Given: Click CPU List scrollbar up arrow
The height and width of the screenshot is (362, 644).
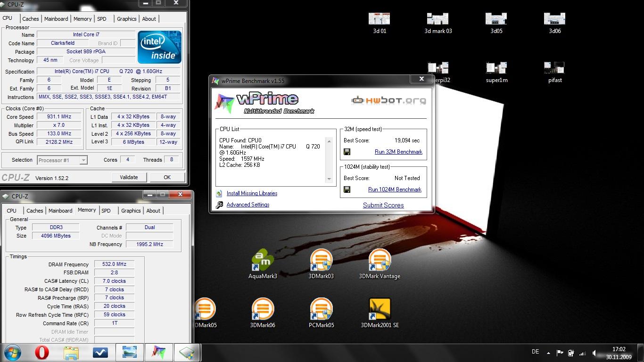Looking at the screenshot, I should pos(330,141).
